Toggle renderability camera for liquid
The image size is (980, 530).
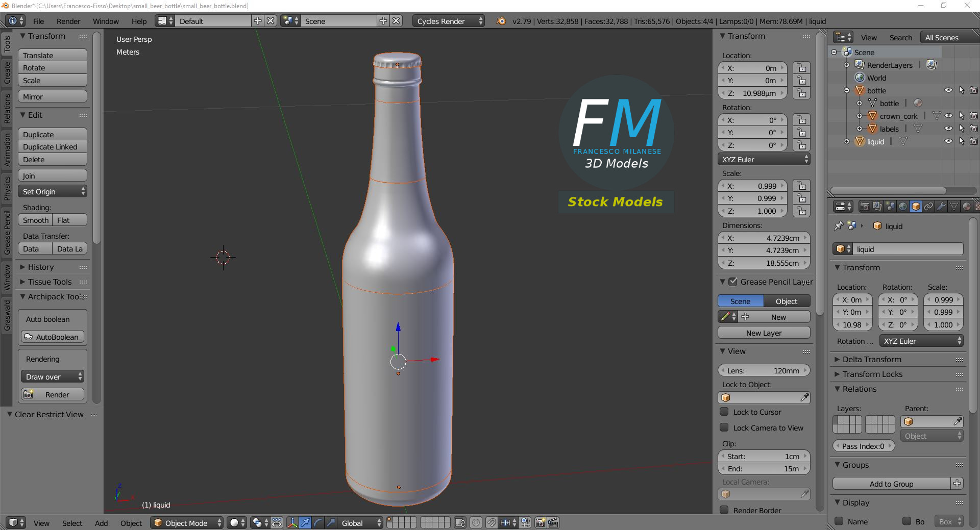point(974,141)
